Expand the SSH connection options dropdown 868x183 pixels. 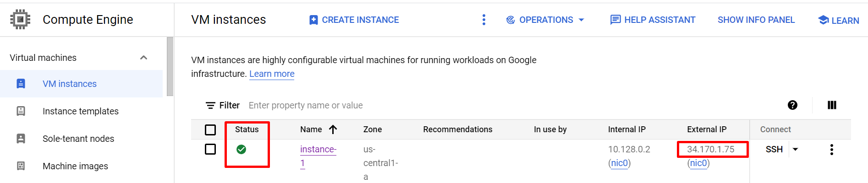(x=796, y=149)
